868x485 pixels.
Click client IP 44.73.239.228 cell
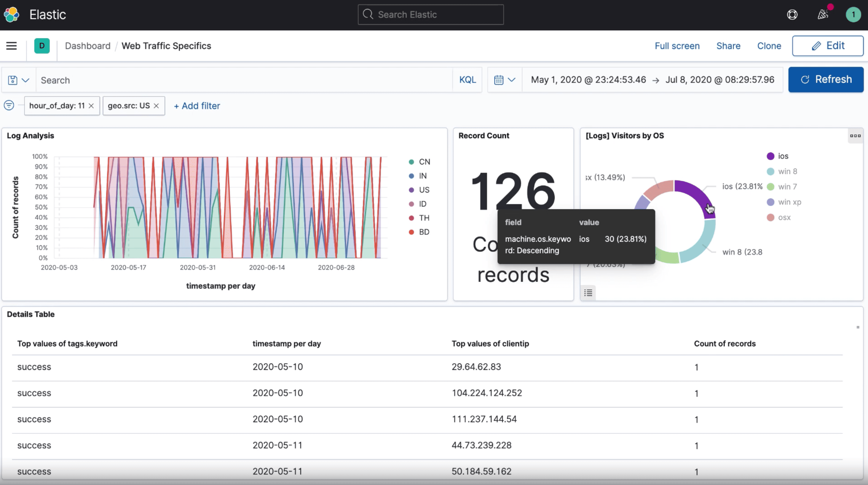[x=481, y=445]
